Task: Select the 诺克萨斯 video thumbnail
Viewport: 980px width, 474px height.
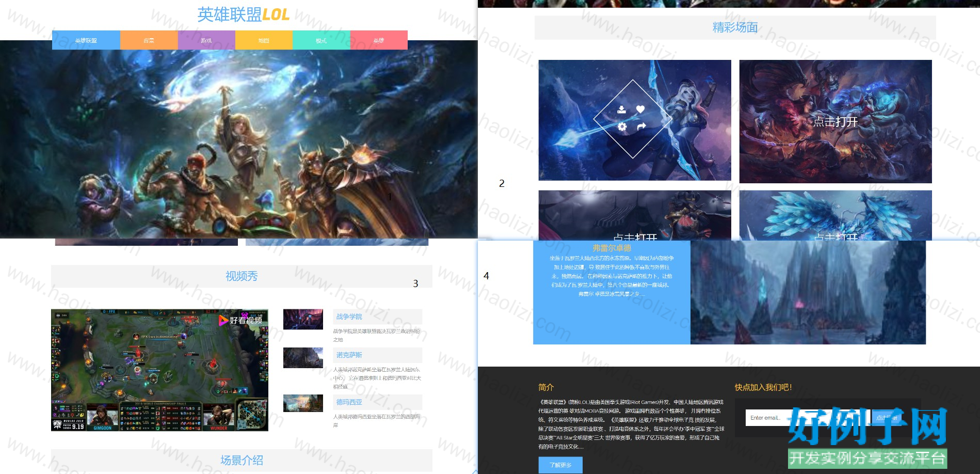Action: pos(303,358)
